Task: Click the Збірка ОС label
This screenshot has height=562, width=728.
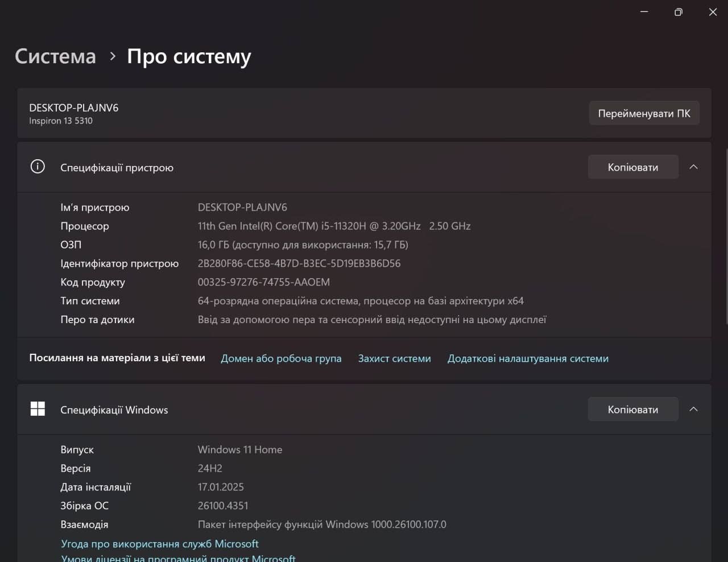Action: pyautogui.click(x=84, y=506)
